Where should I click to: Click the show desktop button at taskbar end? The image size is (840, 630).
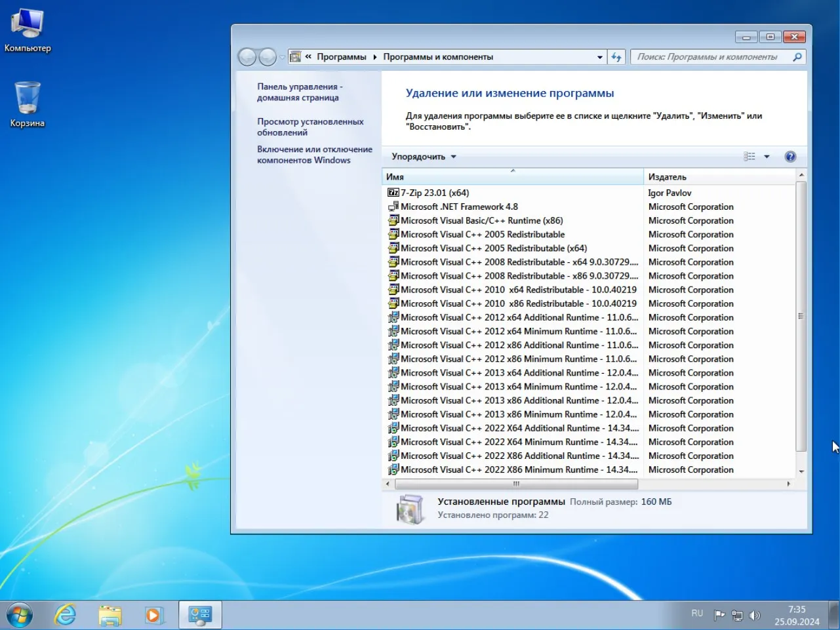point(834,615)
